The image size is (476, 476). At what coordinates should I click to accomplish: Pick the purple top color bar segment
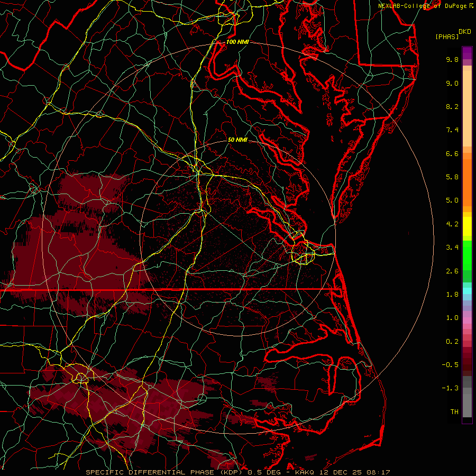467,53
